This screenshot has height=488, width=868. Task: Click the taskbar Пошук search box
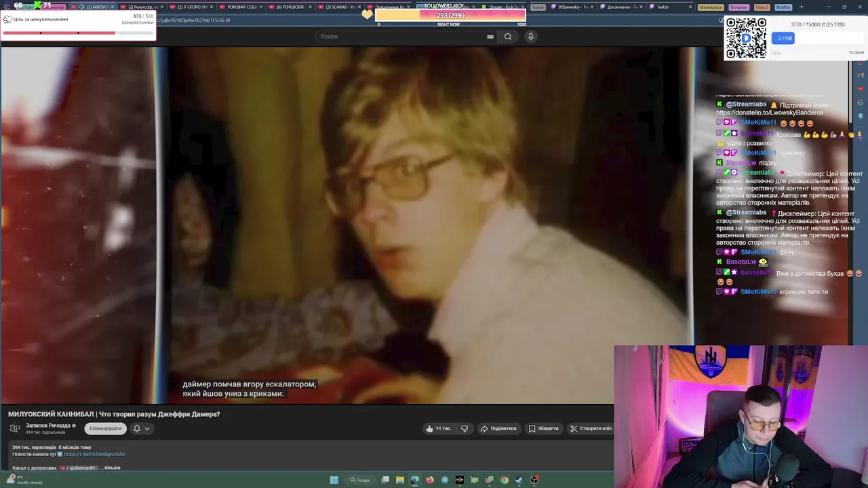point(360,480)
